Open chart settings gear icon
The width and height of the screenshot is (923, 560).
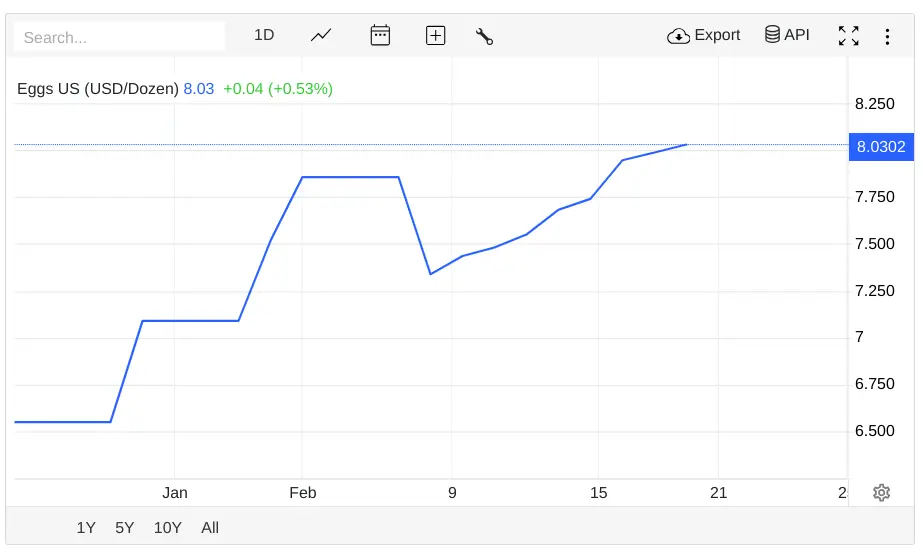click(881, 492)
